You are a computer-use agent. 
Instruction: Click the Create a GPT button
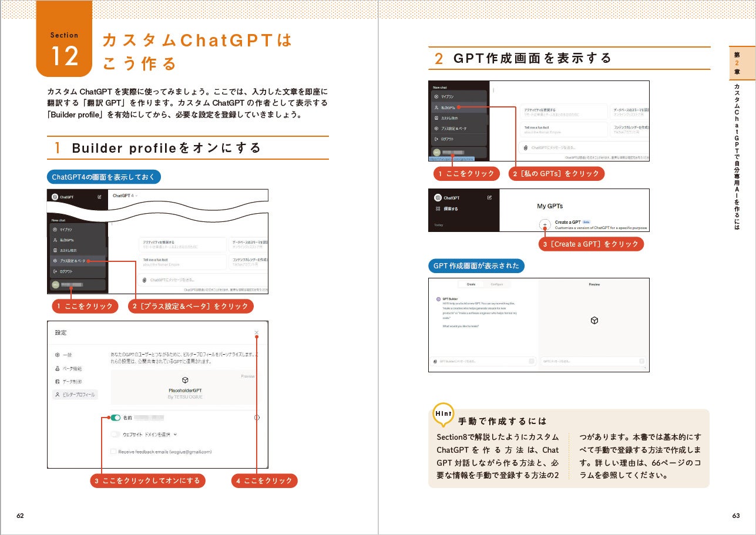click(x=568, y=222)
